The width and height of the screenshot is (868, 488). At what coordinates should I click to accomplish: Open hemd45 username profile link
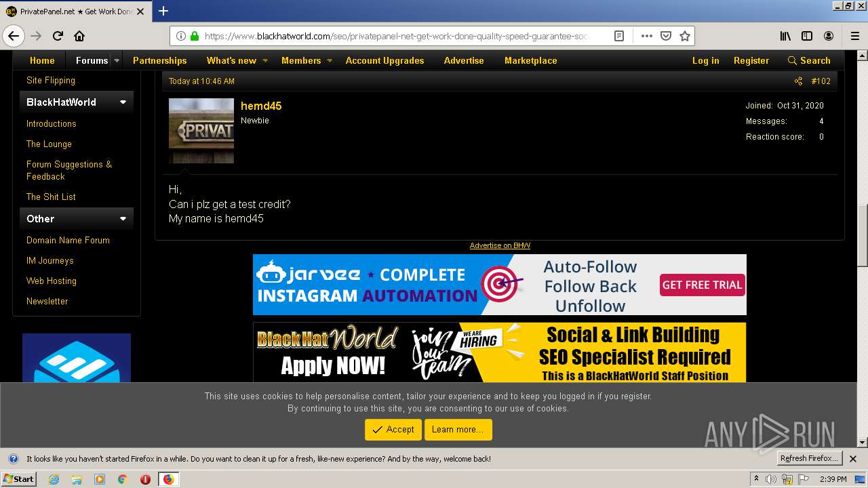(261, 106)
